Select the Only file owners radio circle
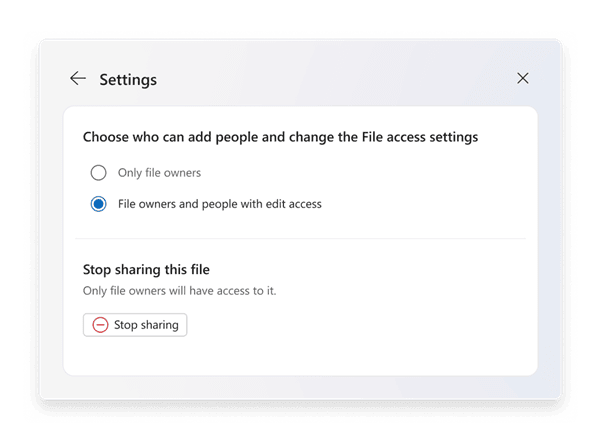601x439 pixels. click(99, 173)
